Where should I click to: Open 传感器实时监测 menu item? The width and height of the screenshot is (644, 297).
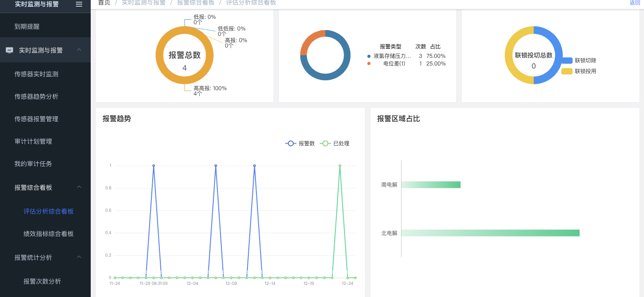point(36,74)
